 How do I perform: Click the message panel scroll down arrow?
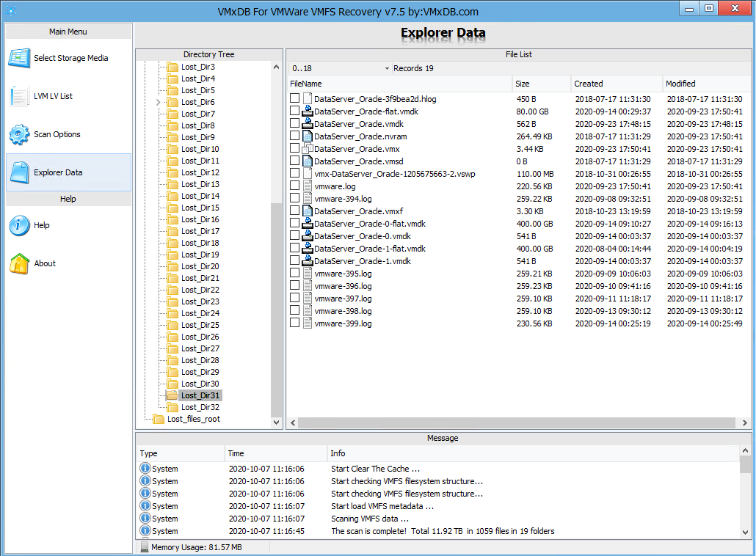746,533
